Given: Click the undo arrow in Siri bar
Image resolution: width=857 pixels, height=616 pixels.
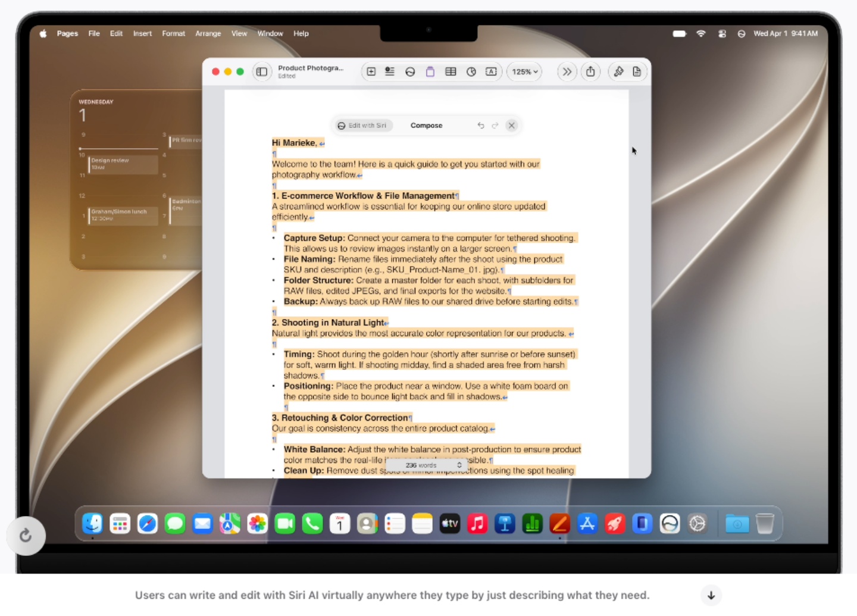Looking at the screenshot, I should (x=481, y=126).
